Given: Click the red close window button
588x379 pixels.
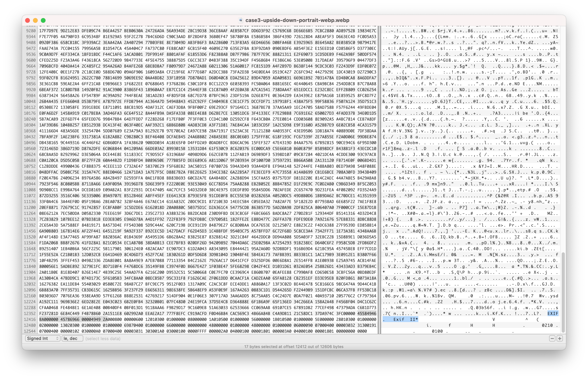Looking at the screenshot, I should [x=27, y=20].
